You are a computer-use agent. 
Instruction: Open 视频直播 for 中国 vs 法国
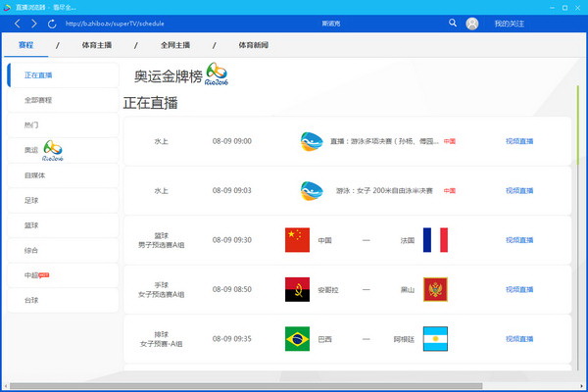[x=519, y=240]
